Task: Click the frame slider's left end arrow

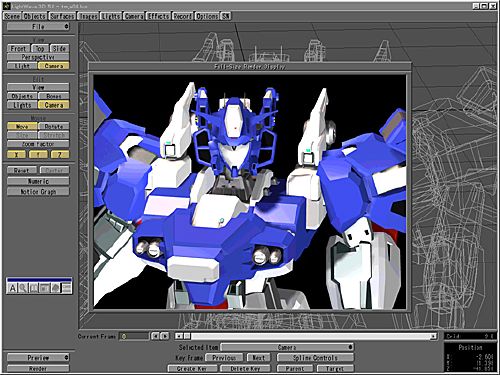Action: (x=179, y=336)
